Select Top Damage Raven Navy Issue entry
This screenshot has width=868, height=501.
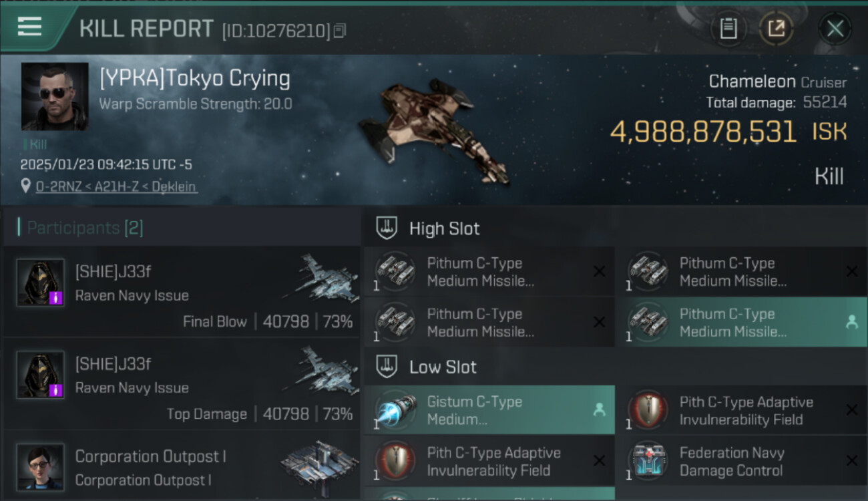coord(182,384)
